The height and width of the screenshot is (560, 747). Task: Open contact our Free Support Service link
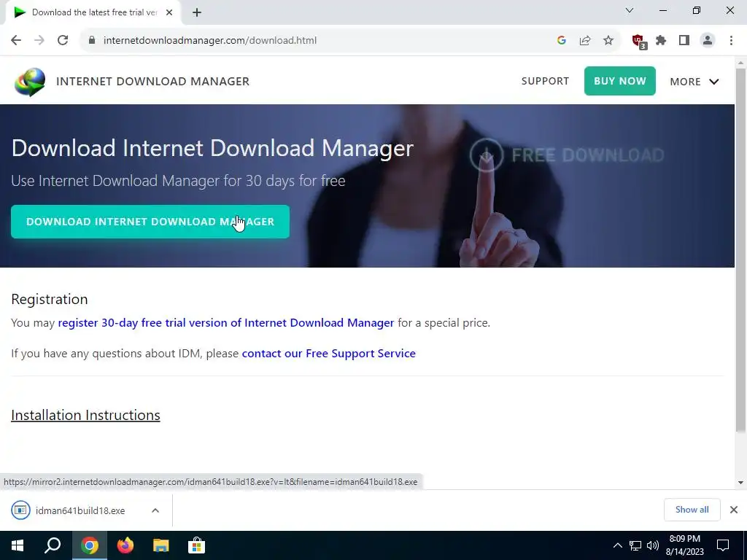coord(329,354)
